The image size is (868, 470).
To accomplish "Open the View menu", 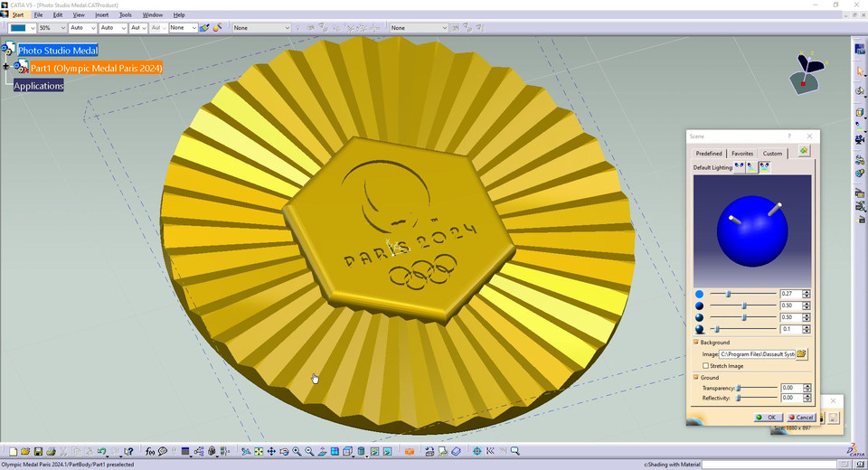I will pyautogui.click(x=79, y=15).
